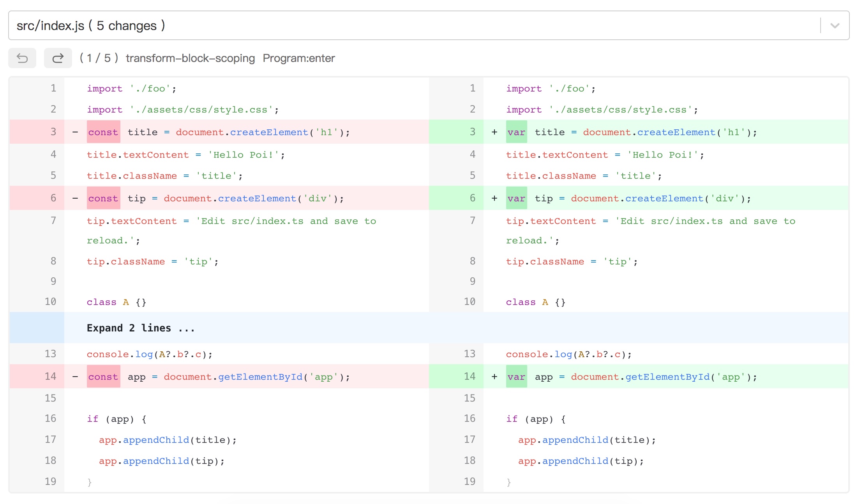Click the transform-block-scoping plugin label
858x504 pixels.
pyautogui.click(x=190, y=58)
